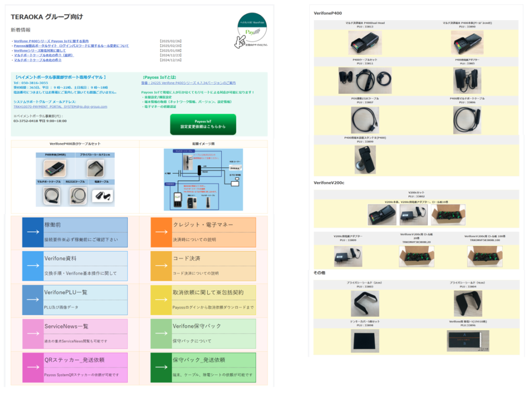Open the ServiceNews一覧 tile
Viewport: 532px width, 394px height.
point(75,334)
